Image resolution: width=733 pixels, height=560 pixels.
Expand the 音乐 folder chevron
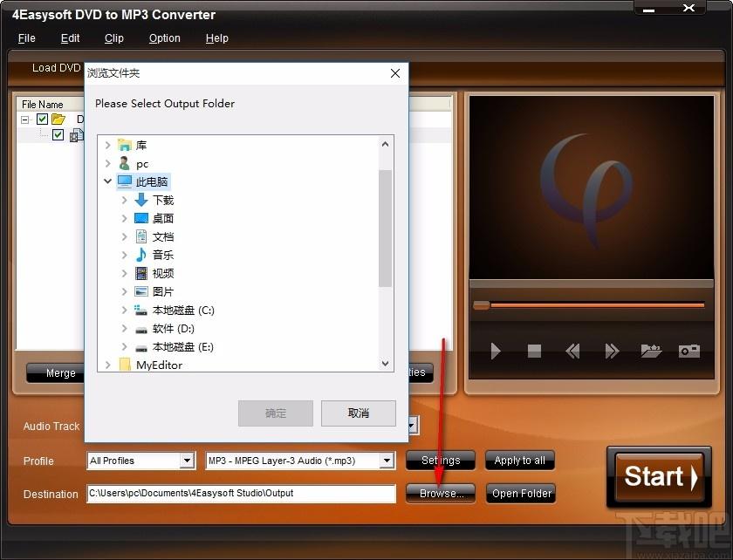point(124,255)
